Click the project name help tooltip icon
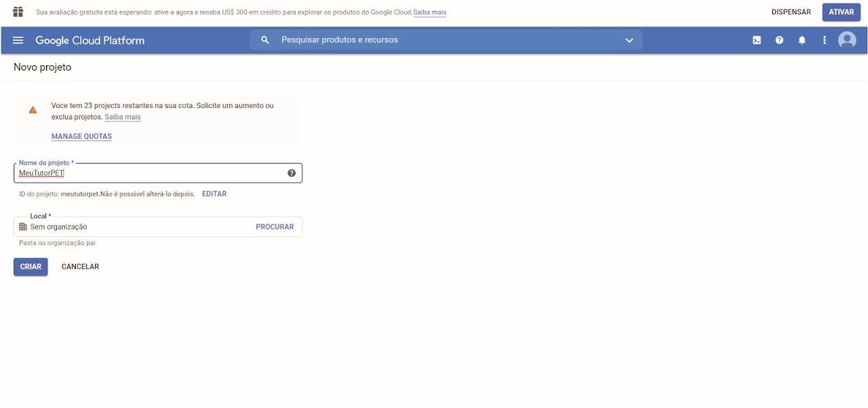Viewport: 868px width, 408px height. tap(292, 173)
